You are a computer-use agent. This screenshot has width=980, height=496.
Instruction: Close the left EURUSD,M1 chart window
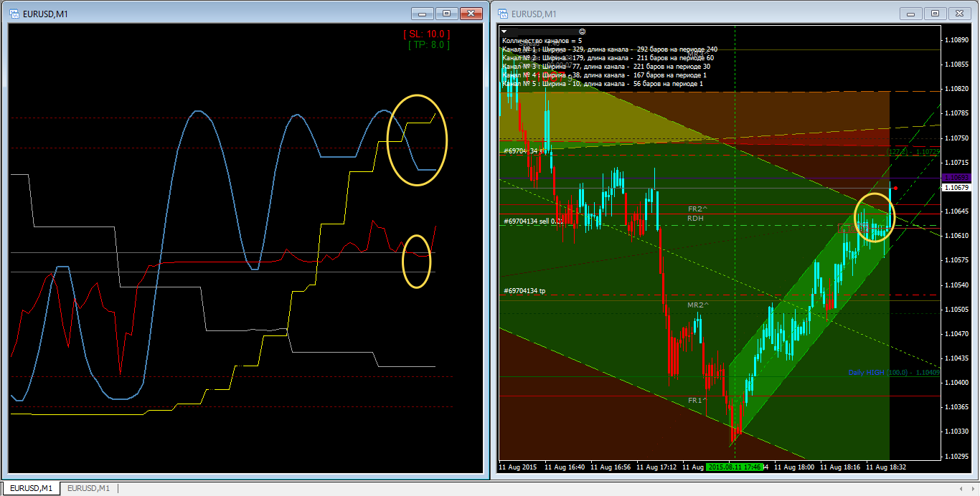coord(471,13)
